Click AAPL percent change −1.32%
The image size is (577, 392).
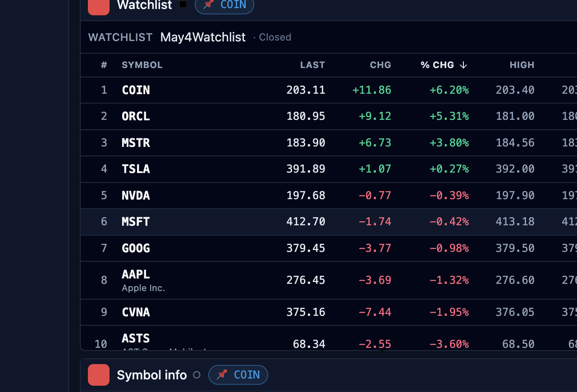pos(449,280)
